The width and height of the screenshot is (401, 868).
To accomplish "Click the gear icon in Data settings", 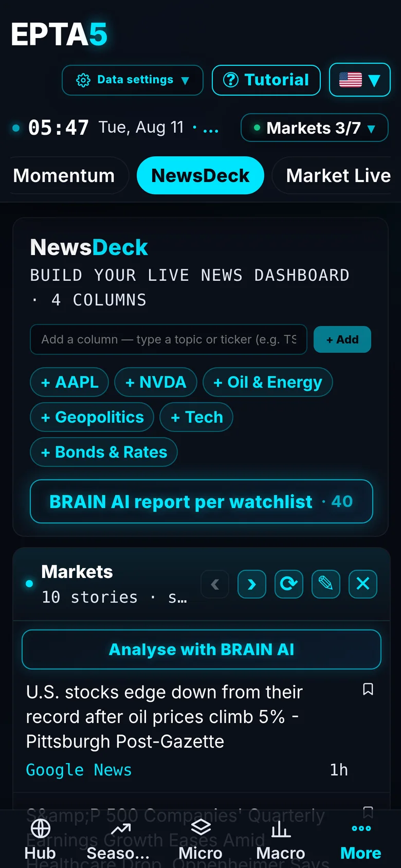I will click(x=83, y=80).
